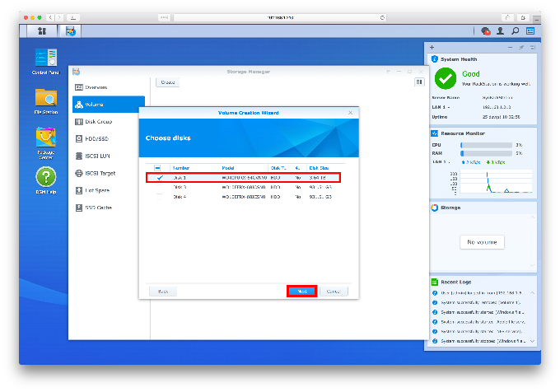Toggle the select-all disks header checkbox

[159, 167]
